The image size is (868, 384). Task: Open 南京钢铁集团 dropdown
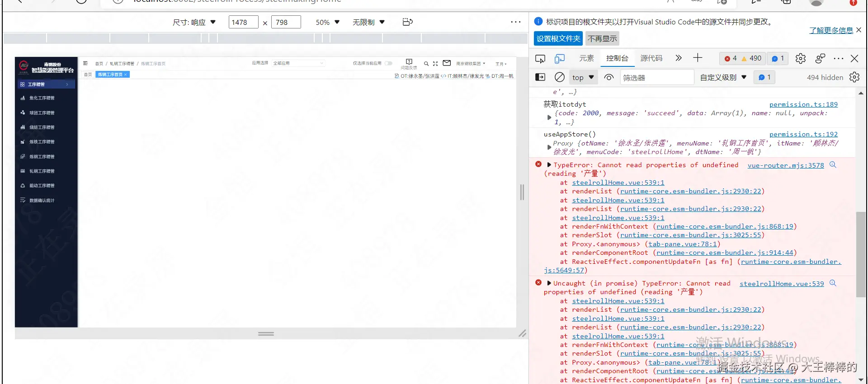471,64
